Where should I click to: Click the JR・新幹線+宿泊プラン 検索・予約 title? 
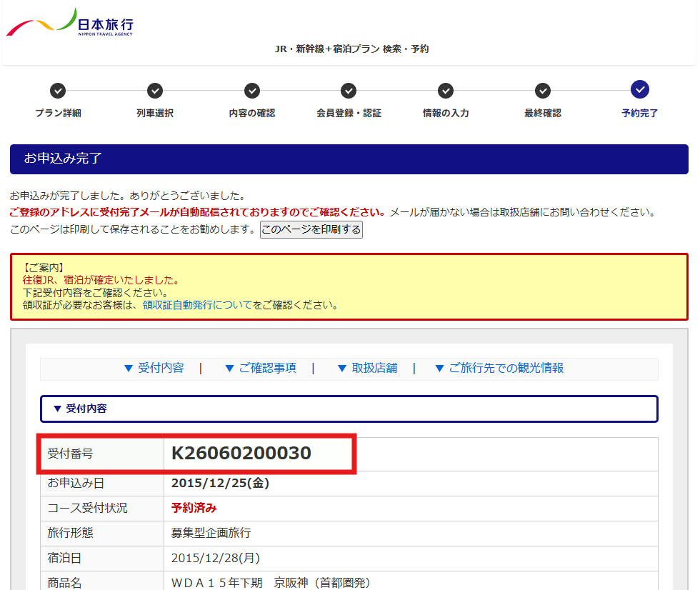tap(351, 49)
